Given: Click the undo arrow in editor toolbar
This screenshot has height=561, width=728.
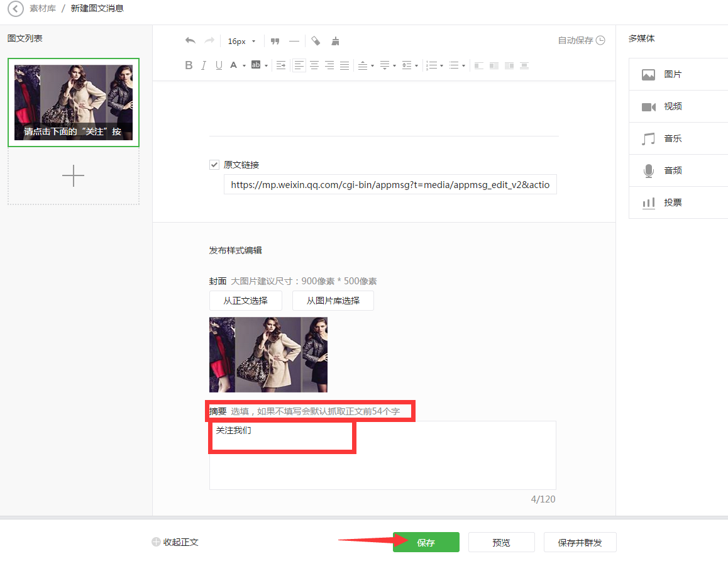Looking at the screenshot, I should point(190,41).
